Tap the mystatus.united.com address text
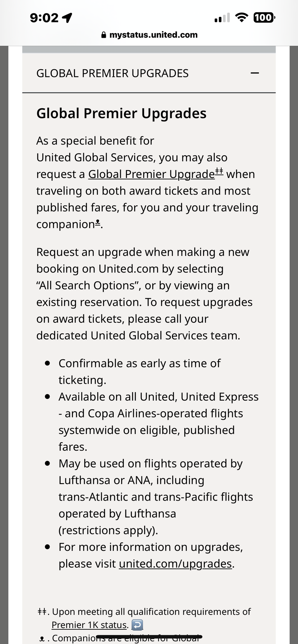 click(x=154, y=35)
